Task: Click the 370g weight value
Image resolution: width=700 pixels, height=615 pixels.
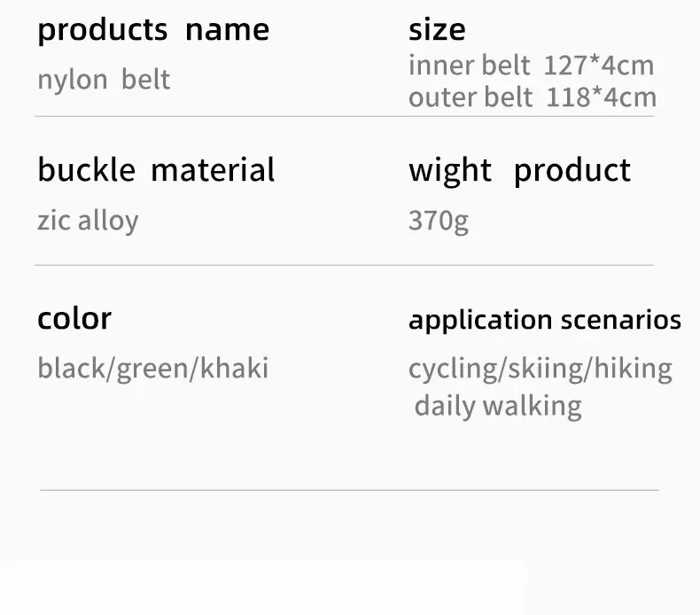Action: [x=438, y=221]
